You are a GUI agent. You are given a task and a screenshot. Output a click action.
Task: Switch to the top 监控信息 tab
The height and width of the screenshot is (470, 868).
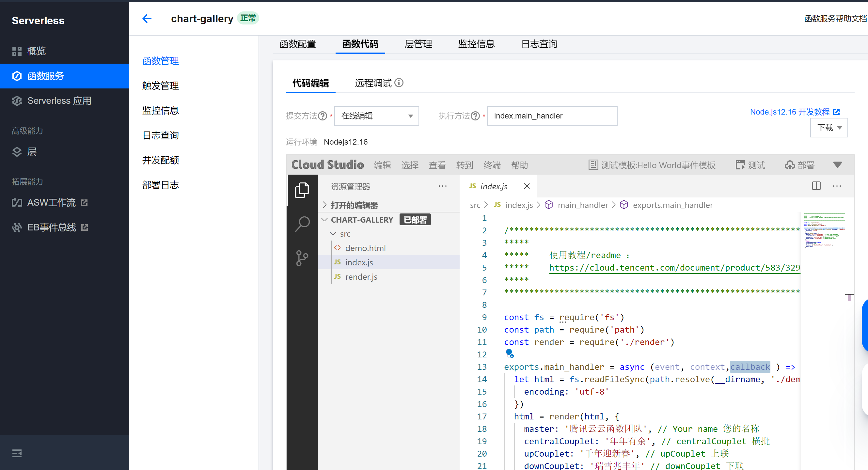point(477,44)
